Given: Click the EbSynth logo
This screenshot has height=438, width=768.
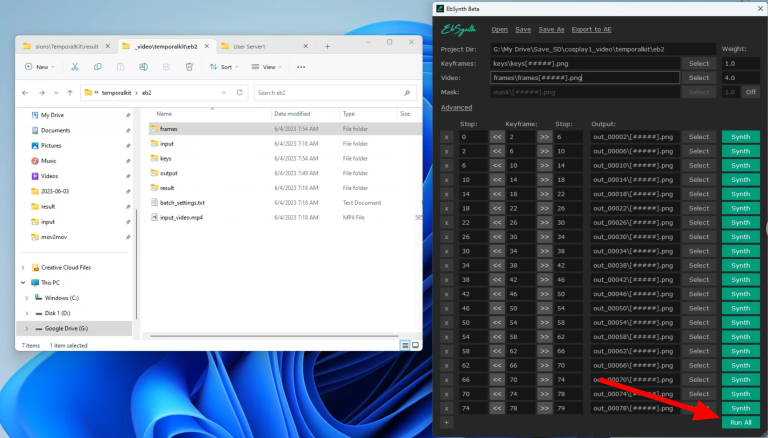Looking at the screenshot, I should (x=458, y=30).
